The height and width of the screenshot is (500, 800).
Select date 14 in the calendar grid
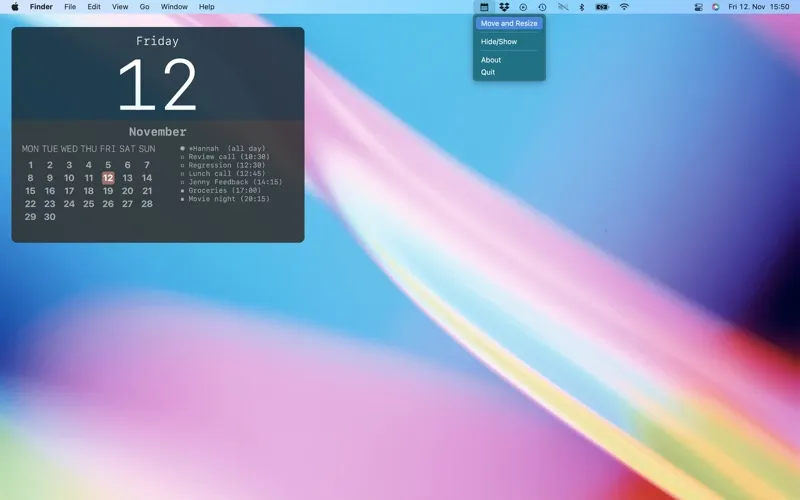(147, 178)
